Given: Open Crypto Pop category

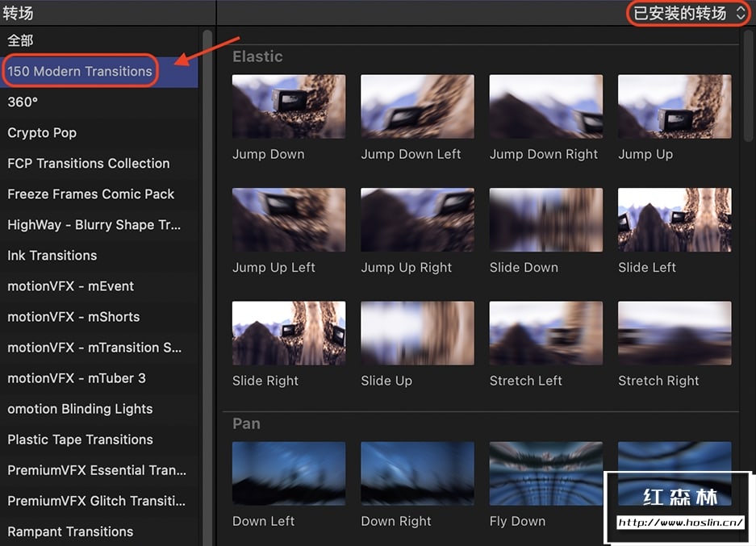Looking at the screenshot, I should 99,132.
